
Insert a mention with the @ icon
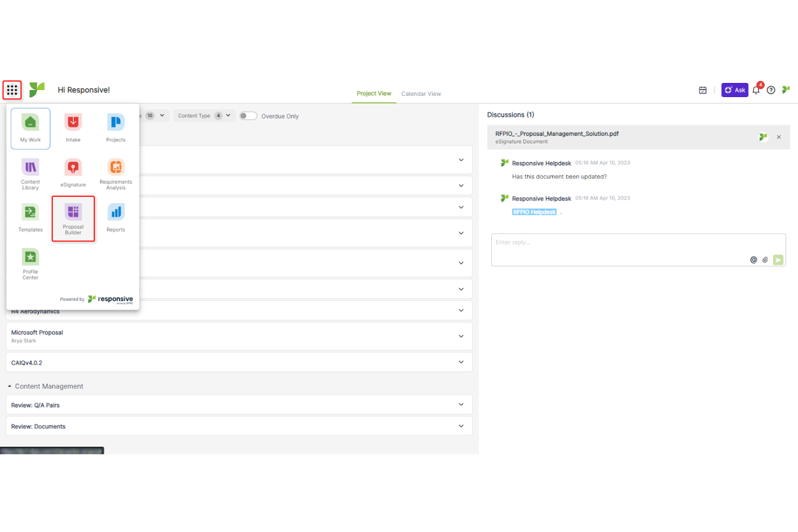click(x=753, y=259)
